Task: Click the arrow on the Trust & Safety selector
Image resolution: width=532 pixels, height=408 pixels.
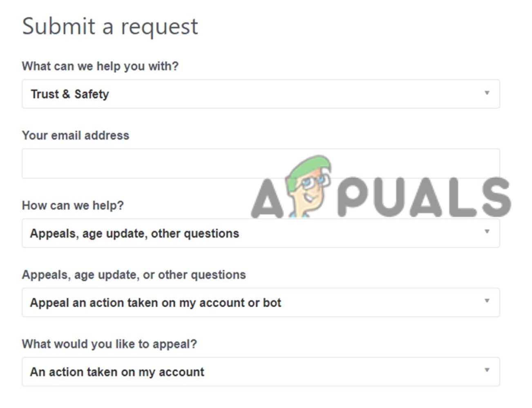Action: pos(486,94)
